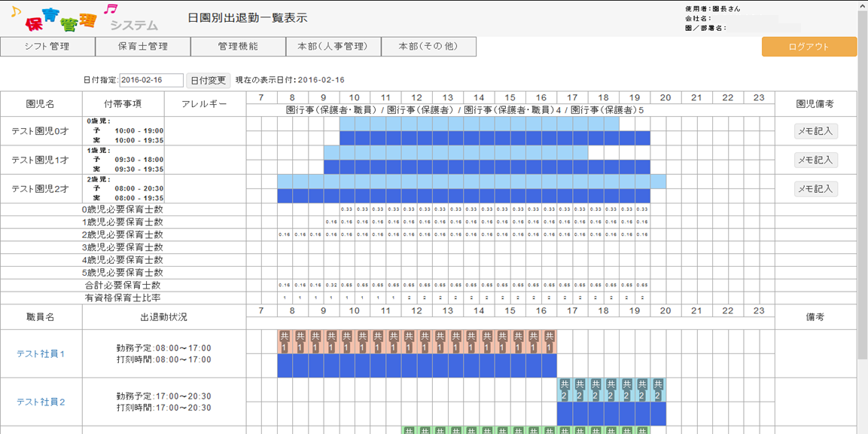Image resolution: width=868 pixels, height=434 pixels.
Task: Click メモ記入 for テスト園児1才
Action: pos(816,160)
